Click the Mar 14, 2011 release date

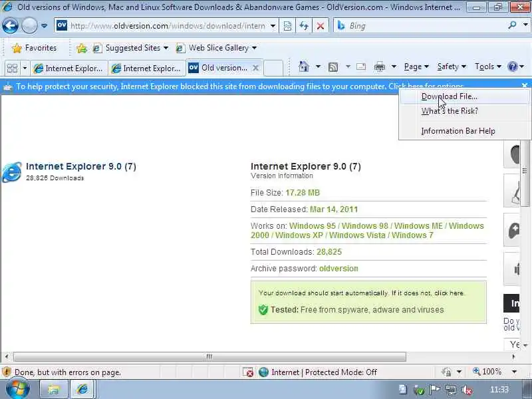pyautogui.click(x=334, y=209)
